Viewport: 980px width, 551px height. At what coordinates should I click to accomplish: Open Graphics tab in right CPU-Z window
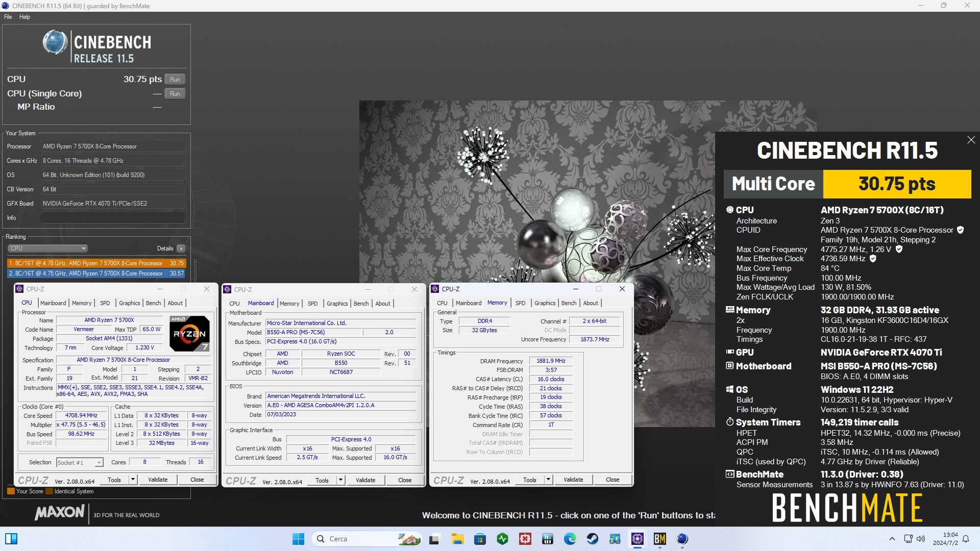(x=545, y=303)
